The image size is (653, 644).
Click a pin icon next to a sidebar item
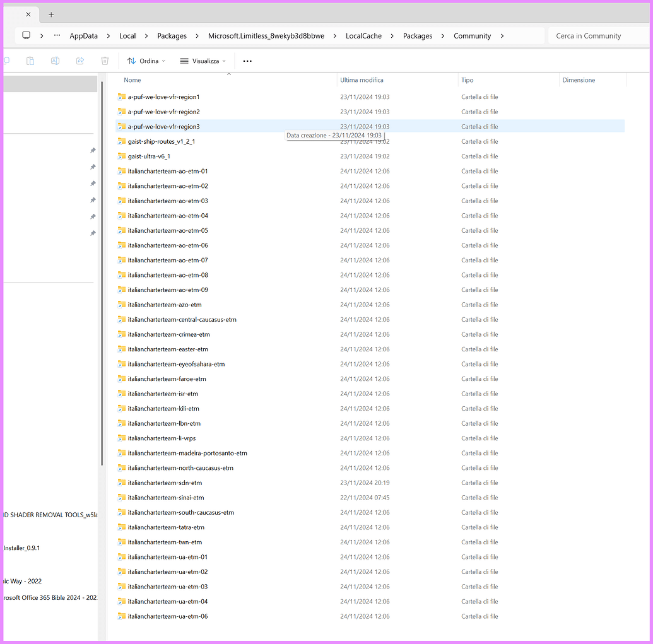(x=93, y=151)
